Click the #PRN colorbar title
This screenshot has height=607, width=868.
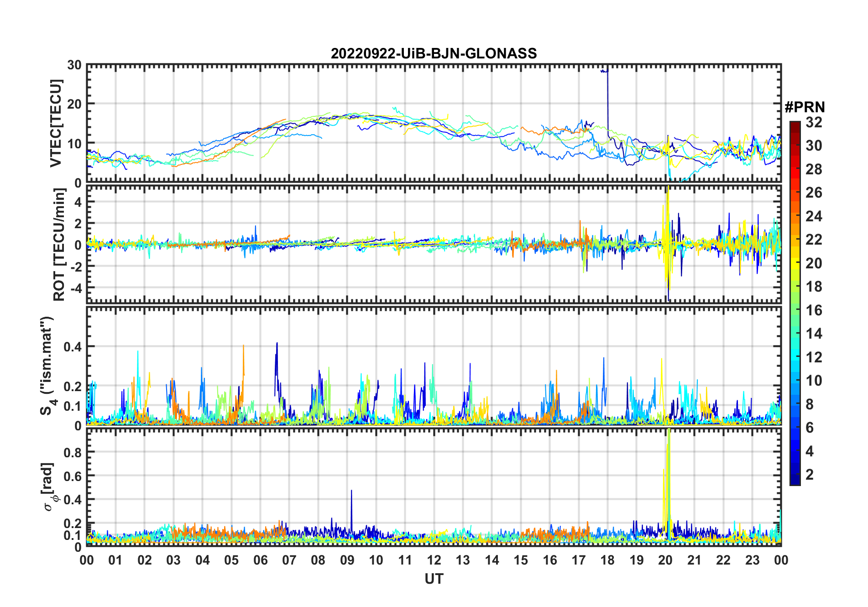pyautogui.click(x=805, y=107)
